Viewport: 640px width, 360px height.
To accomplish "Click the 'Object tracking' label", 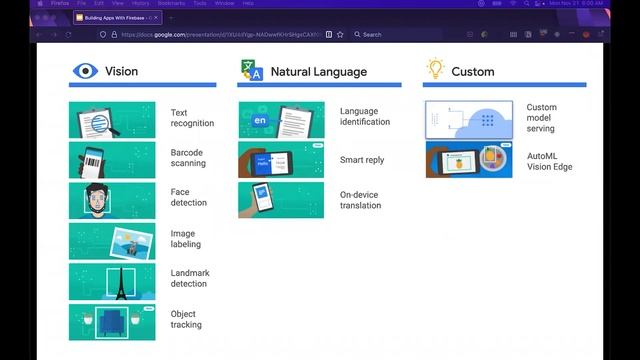I will click(x=186, y=319).
